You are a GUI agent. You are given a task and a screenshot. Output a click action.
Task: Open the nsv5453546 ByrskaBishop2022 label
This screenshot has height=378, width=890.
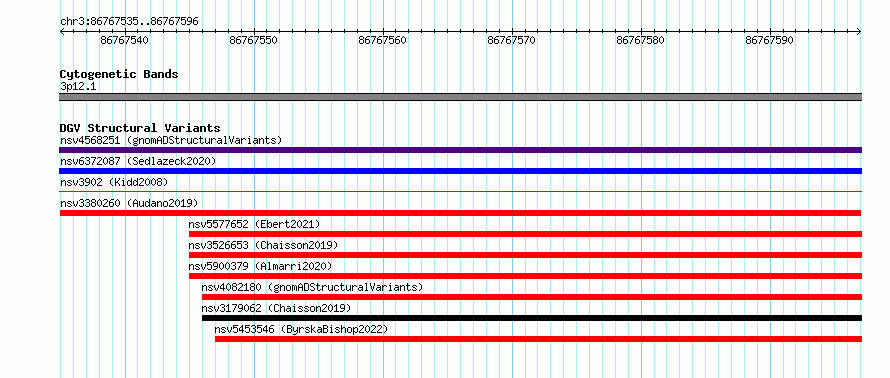coord(301,329)
